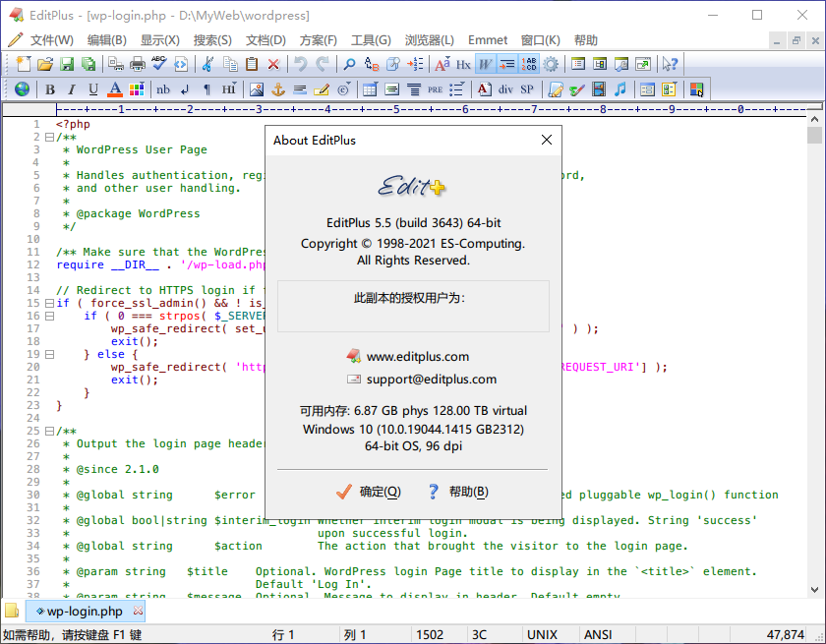The image size is (826, 644).
Task: Delete with the red X icon
Action: pyautogui.click(x=273, y=64)
